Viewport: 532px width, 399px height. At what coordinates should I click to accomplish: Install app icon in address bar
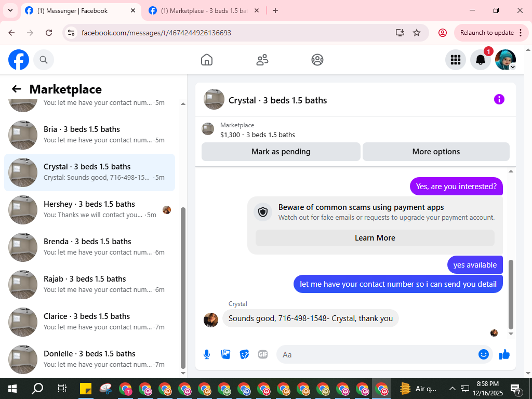coord(400,33)
